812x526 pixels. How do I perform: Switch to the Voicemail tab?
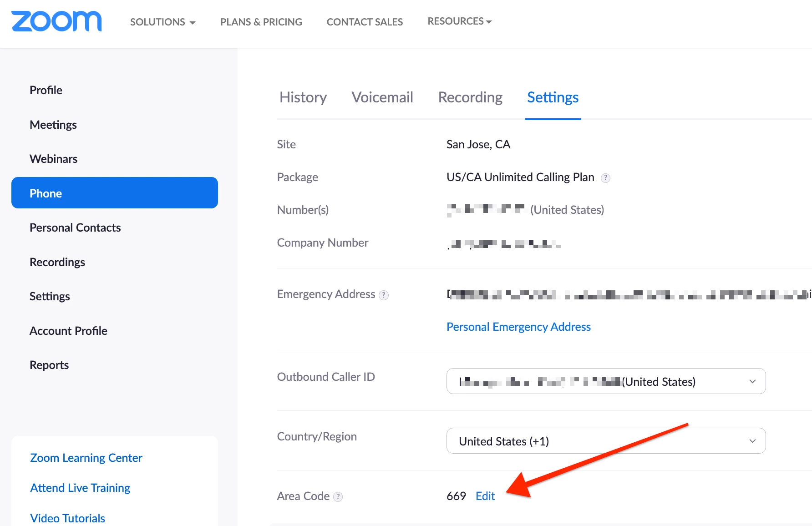382,97
